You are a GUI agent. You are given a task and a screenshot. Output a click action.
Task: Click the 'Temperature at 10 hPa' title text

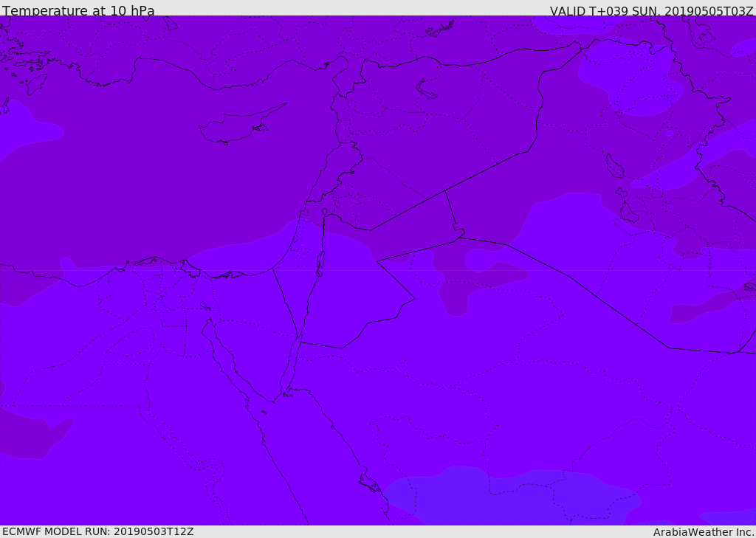click(78, 10)
